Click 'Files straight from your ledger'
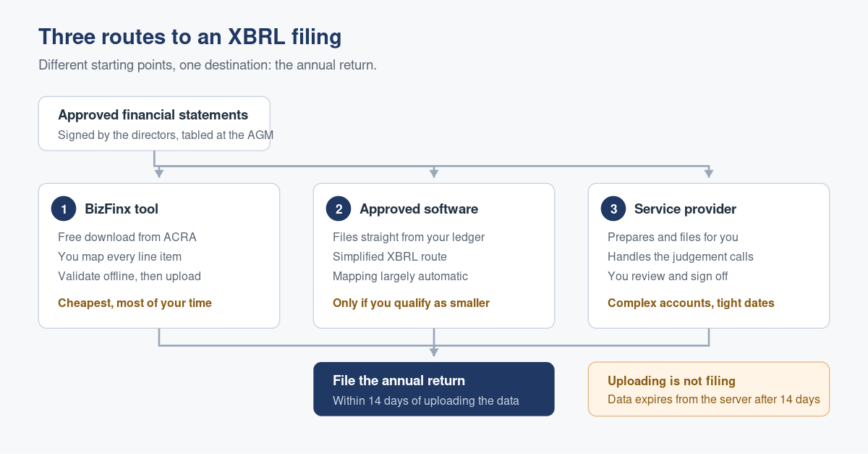Screen dimensions: 868x454 pyautogui.click(x=409, y=237)
